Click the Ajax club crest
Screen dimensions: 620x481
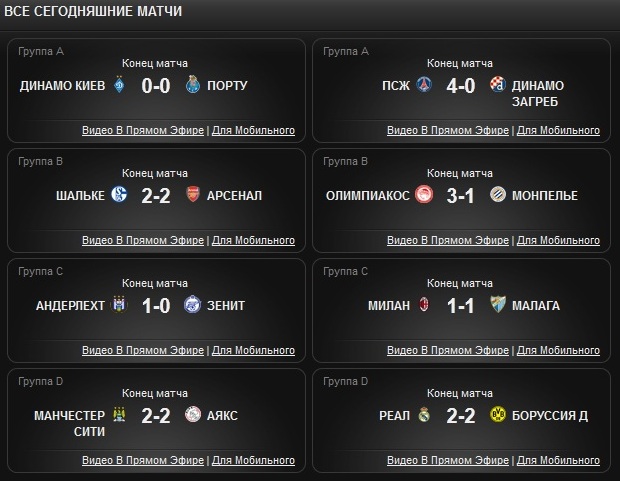[x=193, y=415]
